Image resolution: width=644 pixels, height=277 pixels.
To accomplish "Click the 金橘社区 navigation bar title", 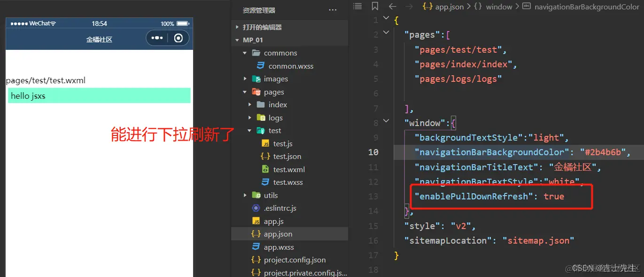I will pos(99,40).
